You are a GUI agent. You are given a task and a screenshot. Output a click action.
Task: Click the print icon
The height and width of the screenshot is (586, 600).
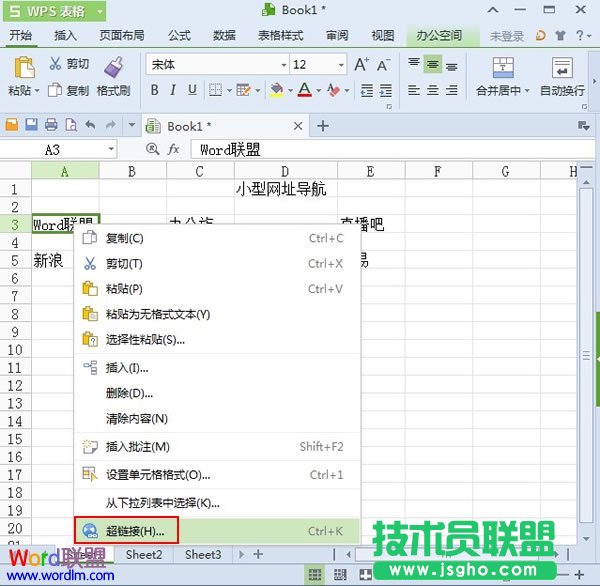click(51, 125)
